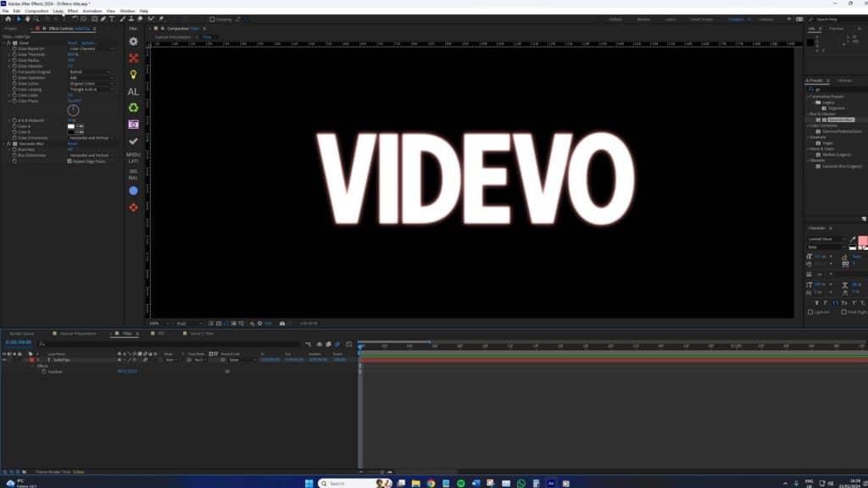Select the Brush tool in the toolbar
The image size is (868, 488).
pos(123,19)
